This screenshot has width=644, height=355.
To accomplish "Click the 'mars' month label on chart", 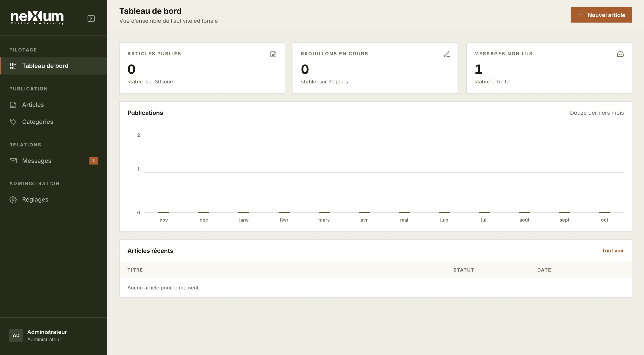I will coord(324,220).
